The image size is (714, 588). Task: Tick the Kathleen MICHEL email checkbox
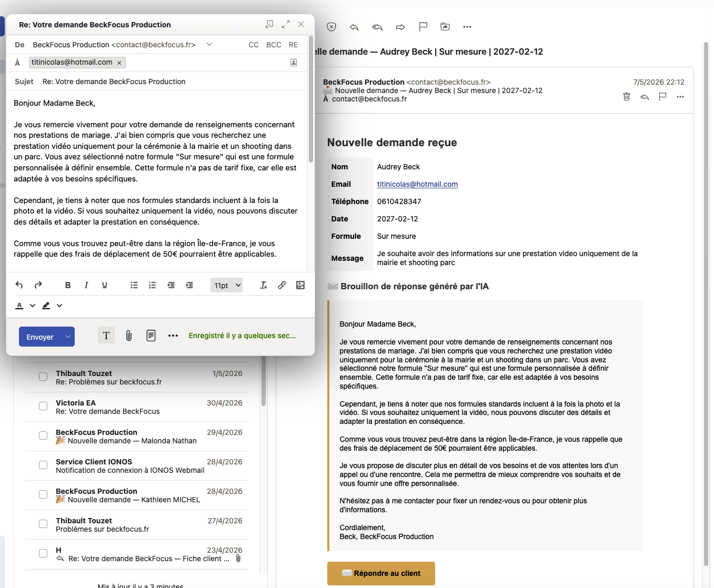[x=43, y=494]
